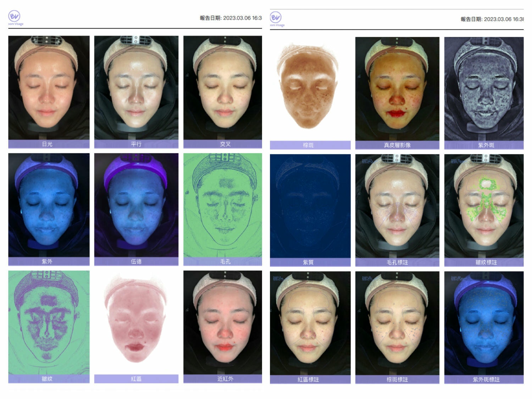Click the 平行 caption label
532x399 pixels.
[136, 144]
